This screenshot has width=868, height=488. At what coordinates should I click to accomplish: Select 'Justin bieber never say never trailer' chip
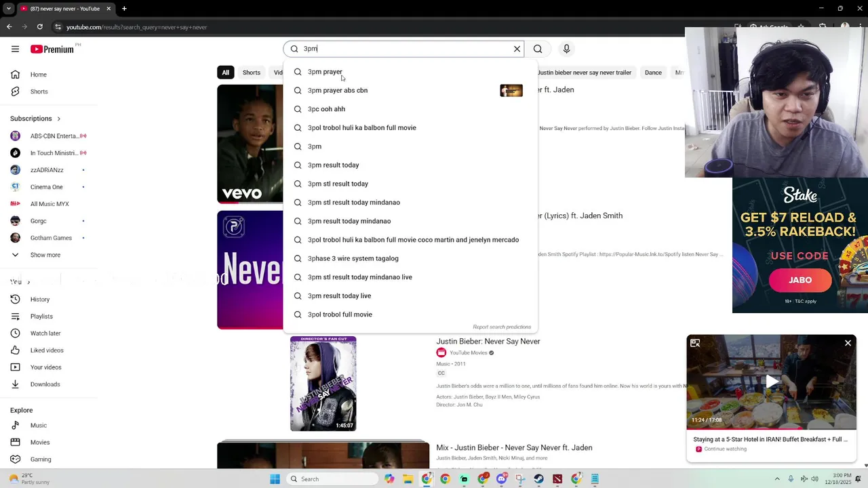click(x=585, y=73)
